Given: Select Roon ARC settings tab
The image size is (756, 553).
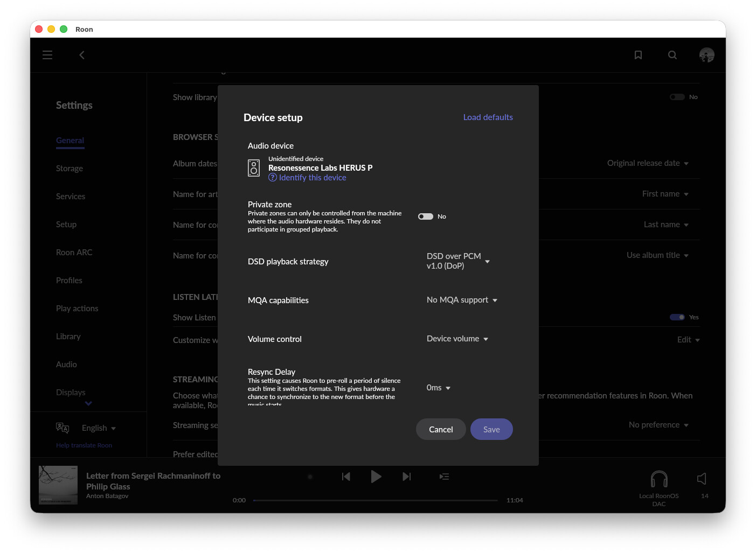Looking at the screenshot, I should pos(74,253).
